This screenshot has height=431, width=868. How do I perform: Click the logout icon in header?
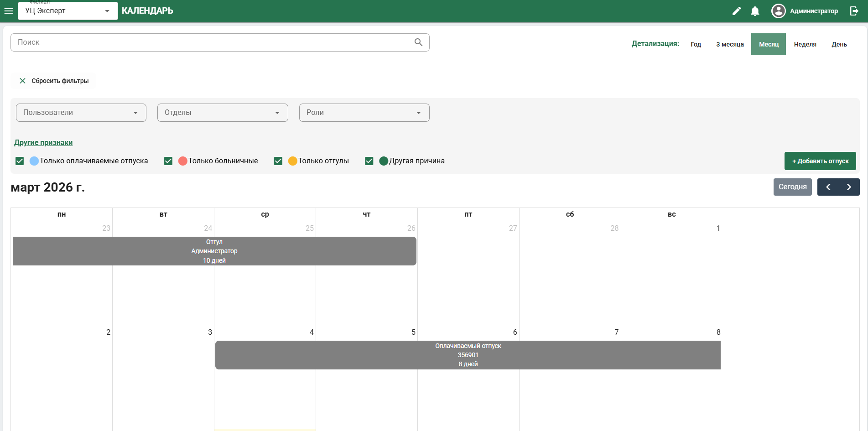click(854, 11)
